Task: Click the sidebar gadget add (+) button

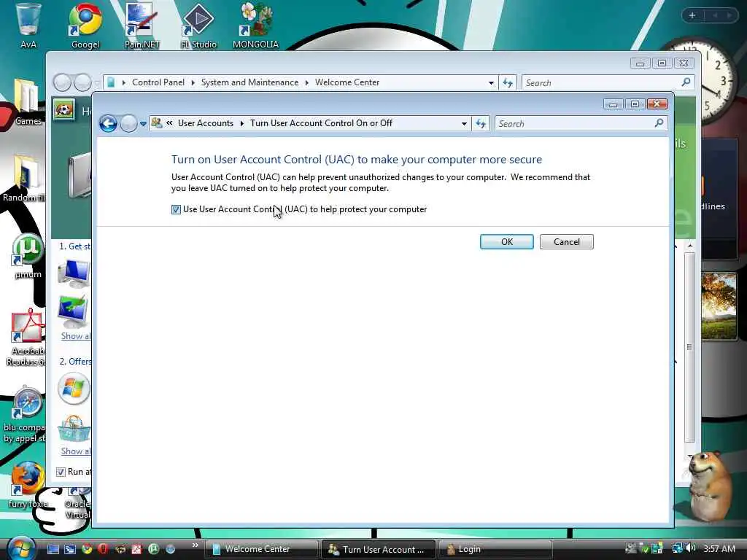Action: [x=693, y=16]
